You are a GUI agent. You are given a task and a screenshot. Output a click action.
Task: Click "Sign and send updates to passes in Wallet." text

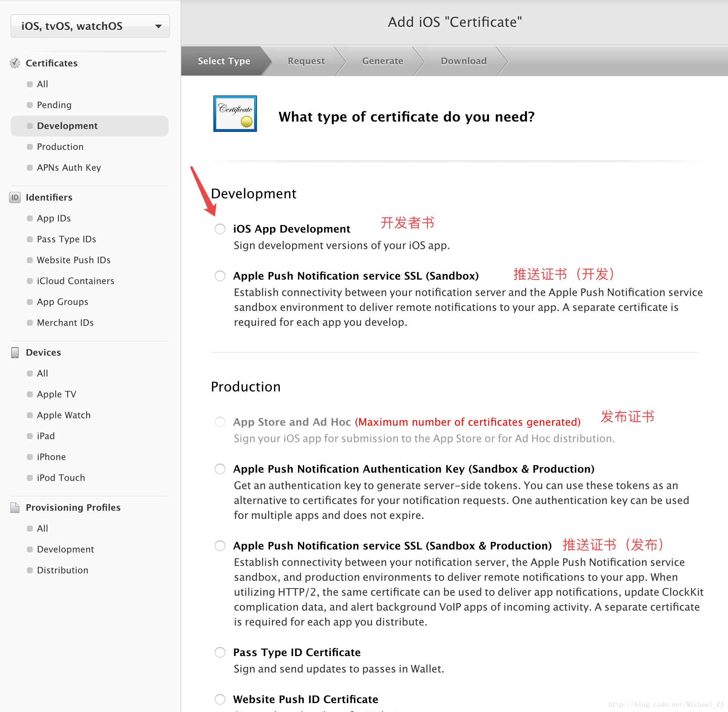tap(339, 669)
